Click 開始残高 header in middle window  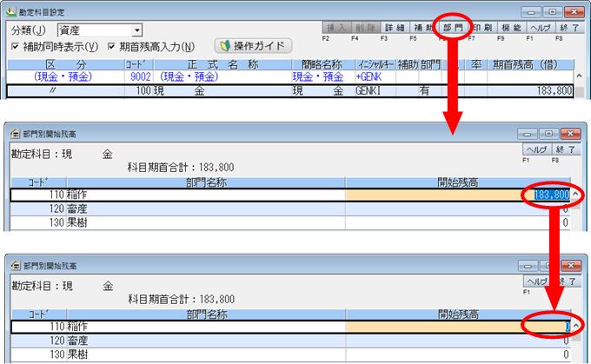click(x=457, y=182)
